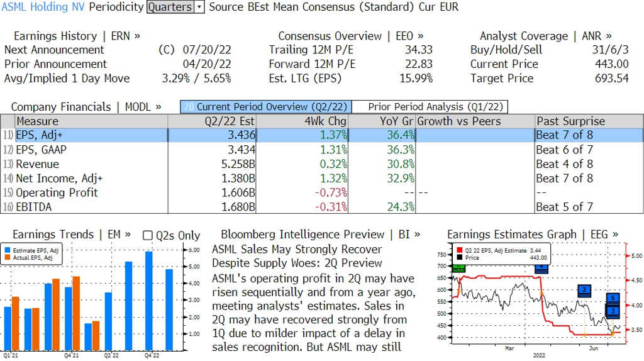This screenshot has width=644, height=361.
Task: Click the red Q2 22 EPS estimate legend swatch
Action: tap(459, 250)
